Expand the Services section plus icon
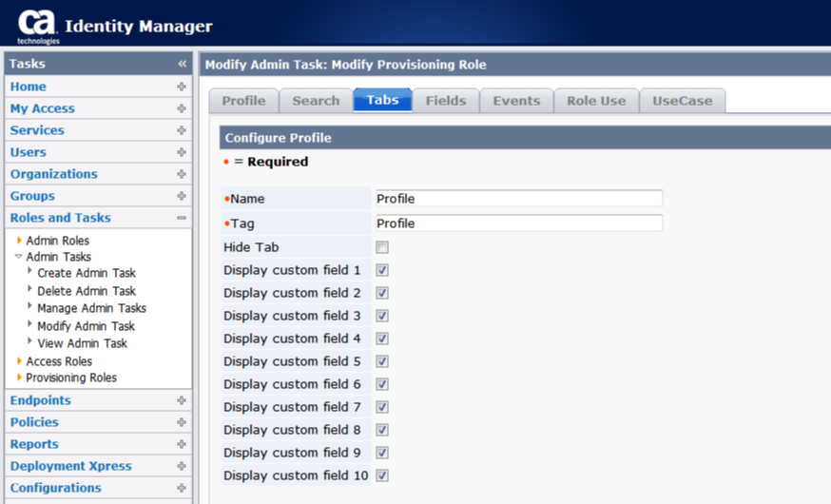 pos(182,130)
